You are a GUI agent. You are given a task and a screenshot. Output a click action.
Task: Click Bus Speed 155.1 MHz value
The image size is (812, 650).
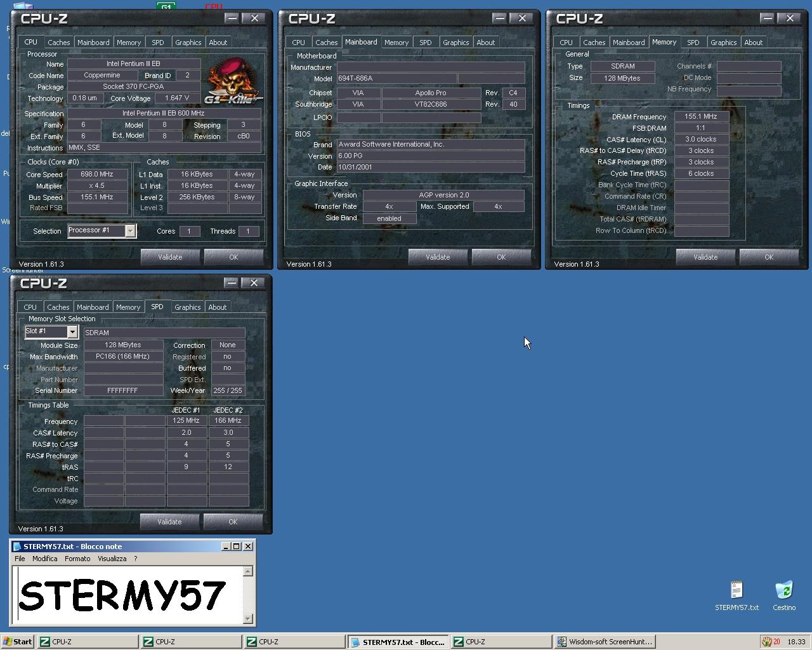pyautogui.click(x=97, y=197)
